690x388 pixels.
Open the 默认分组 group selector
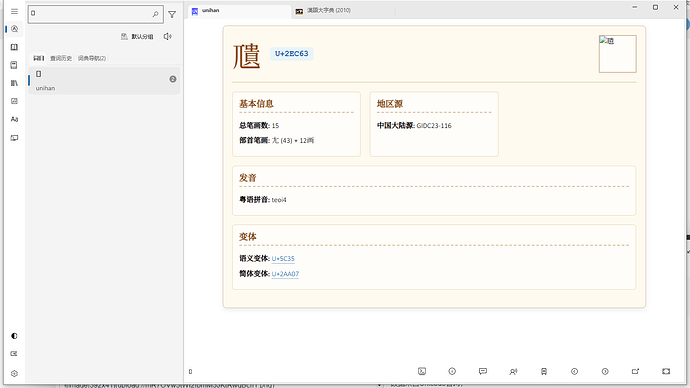point(137,37)
